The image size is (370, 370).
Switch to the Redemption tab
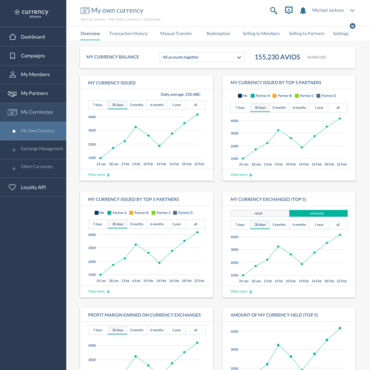point(218,33)
